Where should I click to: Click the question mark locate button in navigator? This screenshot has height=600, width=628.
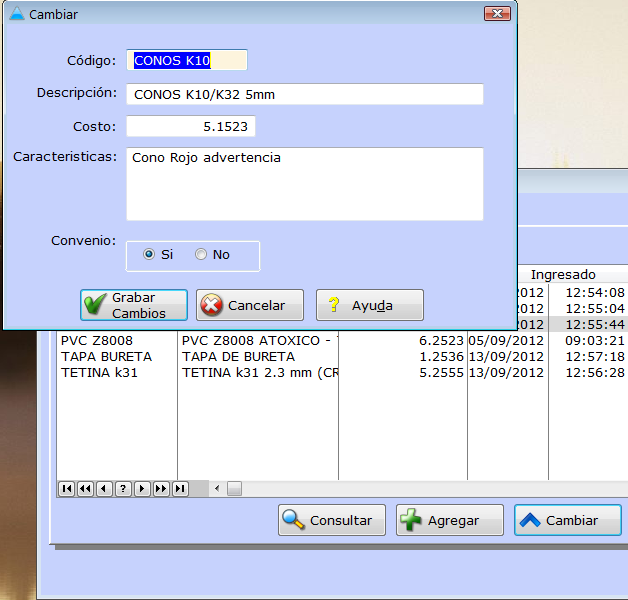point(123,489)
